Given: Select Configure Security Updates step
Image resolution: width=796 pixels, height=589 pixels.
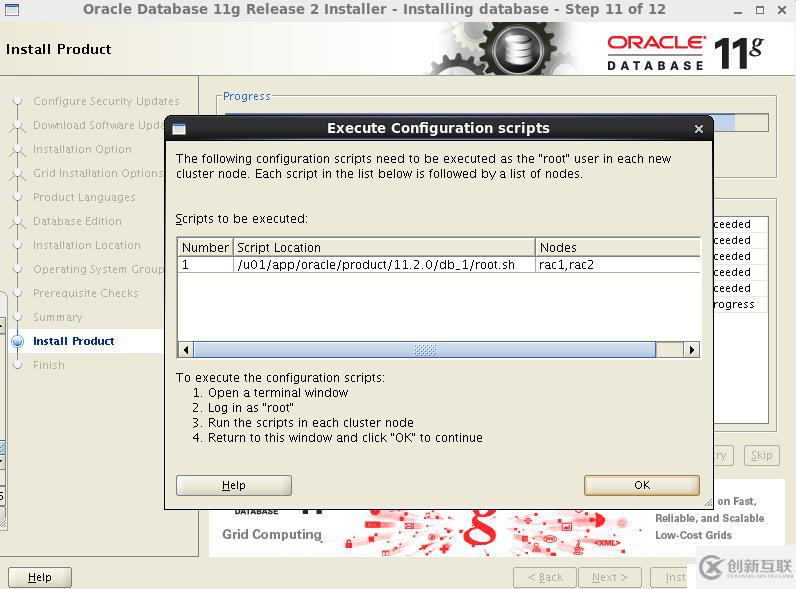Looking at the screenshot, I should tap(106, 101).
